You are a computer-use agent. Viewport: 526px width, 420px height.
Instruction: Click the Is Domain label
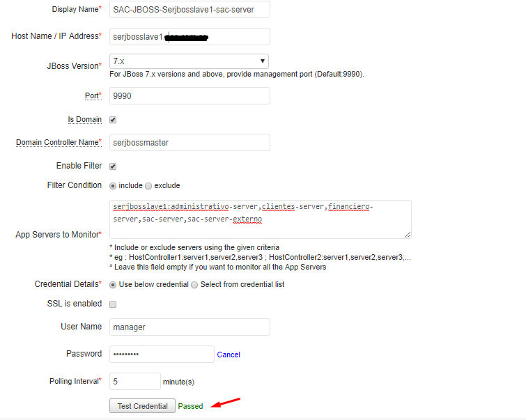coord(84,119)
